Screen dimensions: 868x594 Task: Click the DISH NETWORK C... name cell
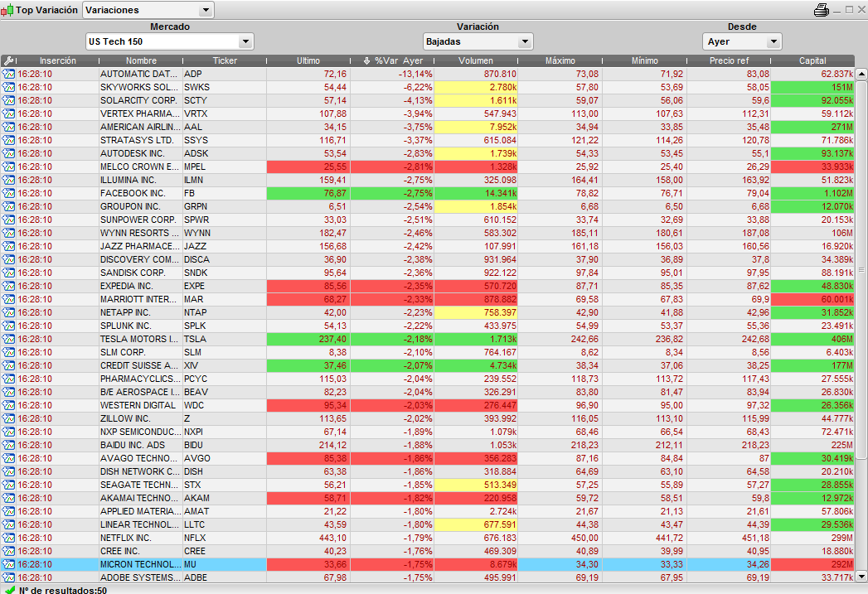[141, 471]
